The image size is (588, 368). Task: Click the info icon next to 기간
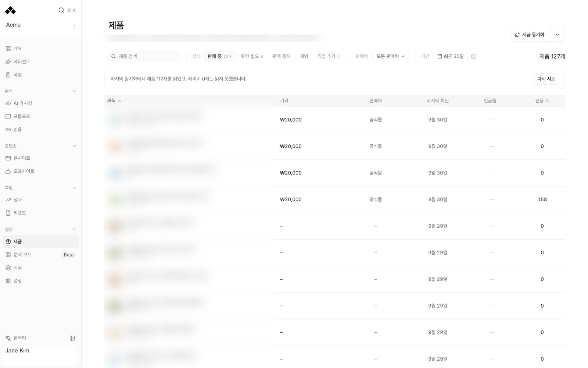[x=474, y=56]
